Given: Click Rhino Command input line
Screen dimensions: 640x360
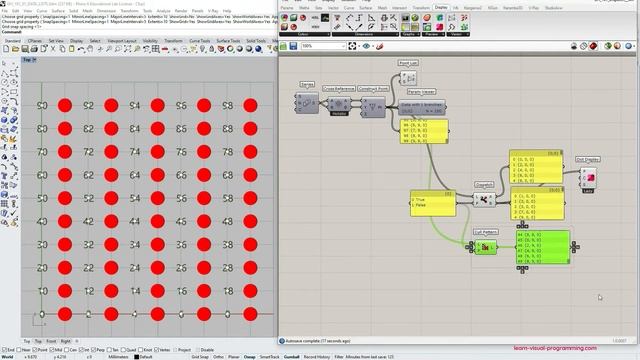Looking at the screenshot, I should click(139, 32).
